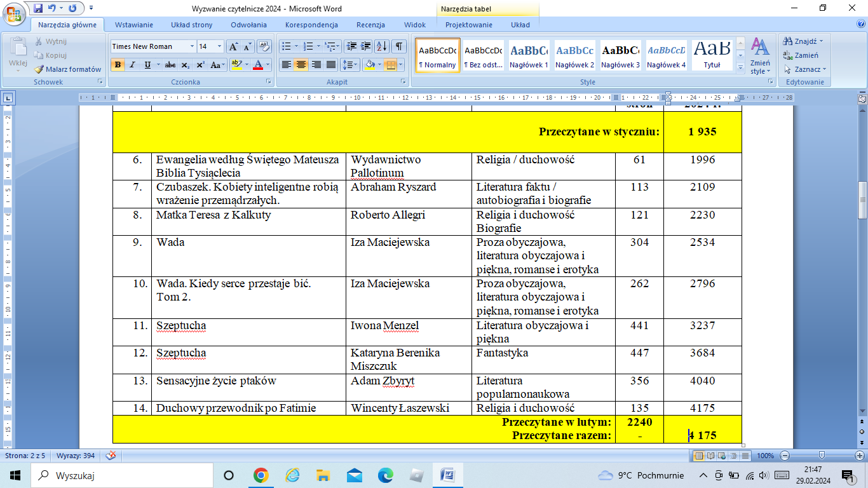Increase font size with grow icon
Image resolution: width=868 pixels, height=488 pixels.
(x=233, y=46)
